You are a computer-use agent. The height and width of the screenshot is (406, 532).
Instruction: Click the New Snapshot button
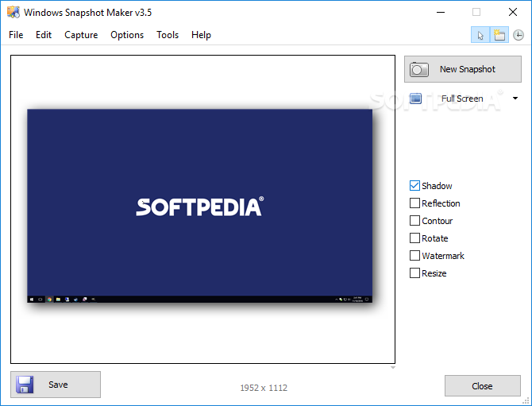click(463, 69)
